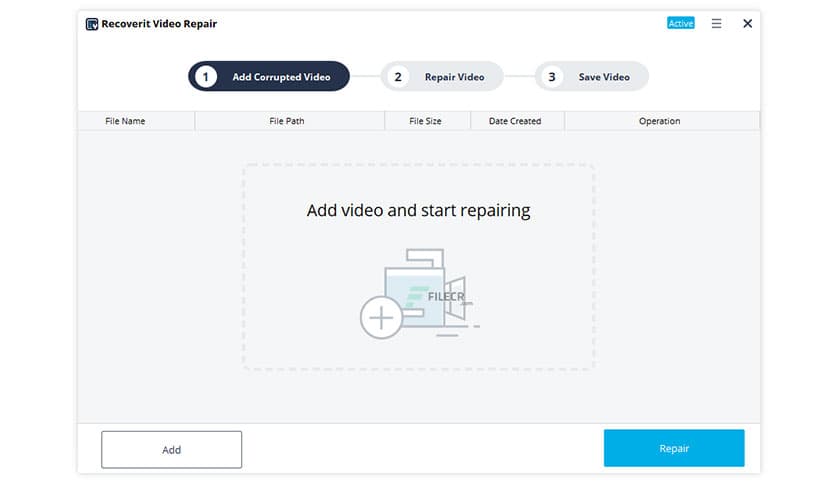Click the Recoverit app logo icon

(x=92, y=24)
